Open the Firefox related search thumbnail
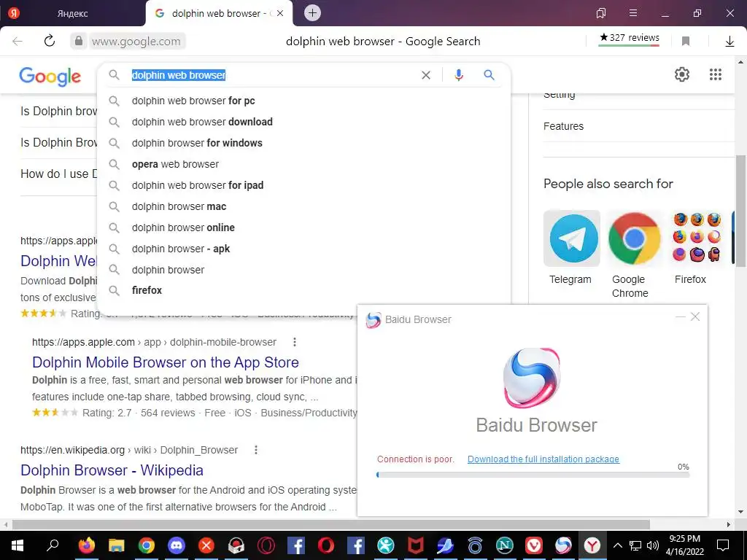This screenshot has width=747, height=560. [x=697, y=238]
